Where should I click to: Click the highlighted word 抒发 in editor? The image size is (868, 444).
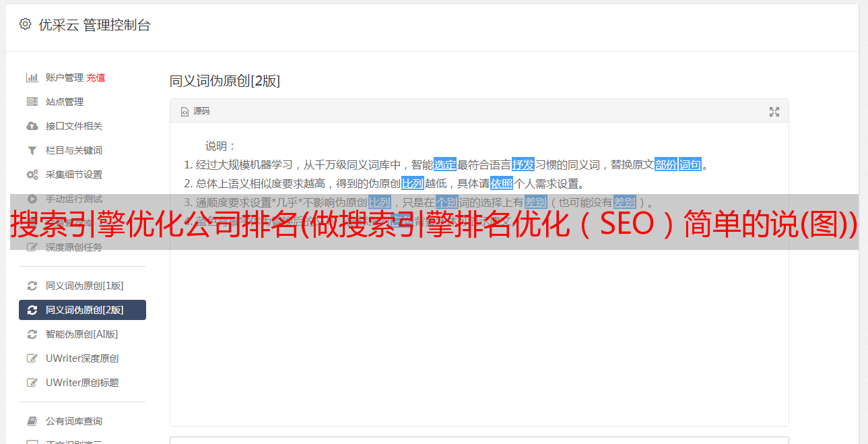[523, 164]
